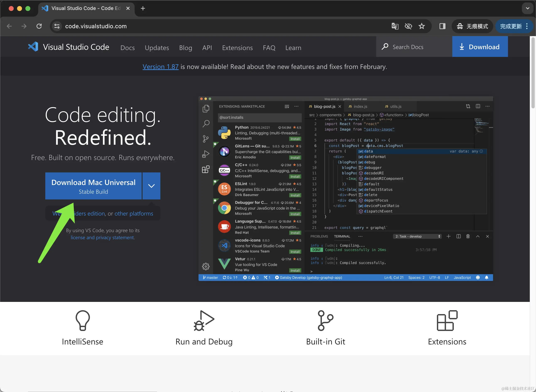Click the TERMINAL panel tab in the screenshot

tap(342, 236)
